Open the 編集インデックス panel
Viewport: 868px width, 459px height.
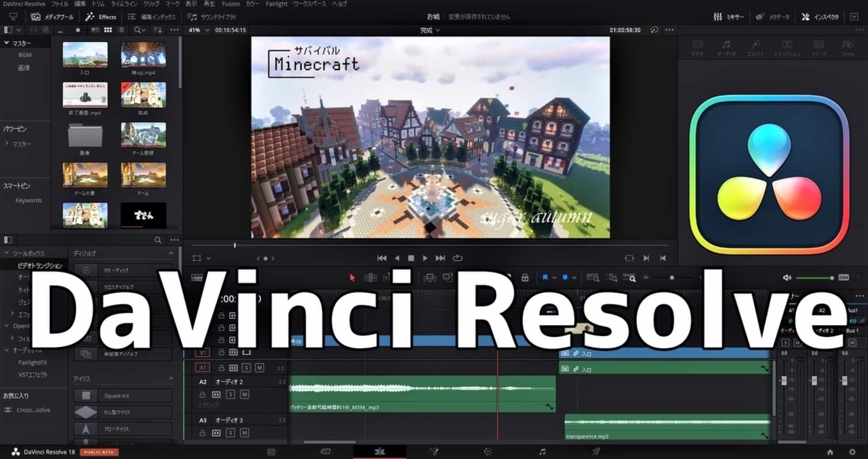152,17
